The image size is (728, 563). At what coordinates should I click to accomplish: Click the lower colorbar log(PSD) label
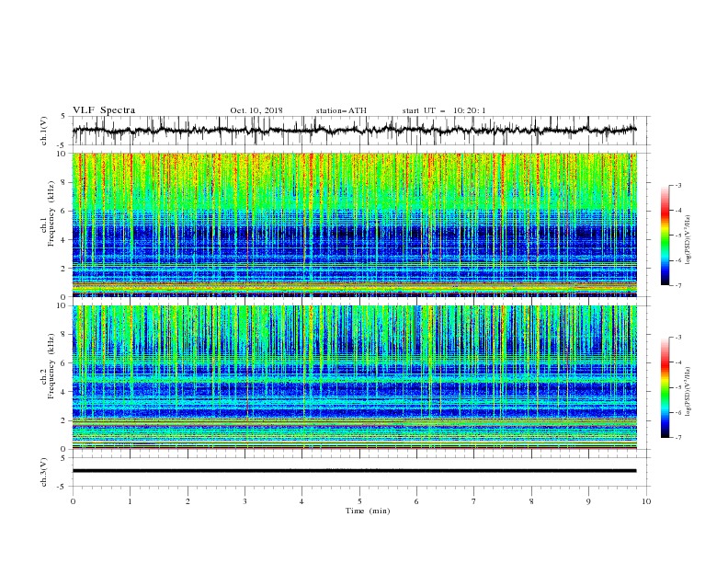click(x=688, y=391)
